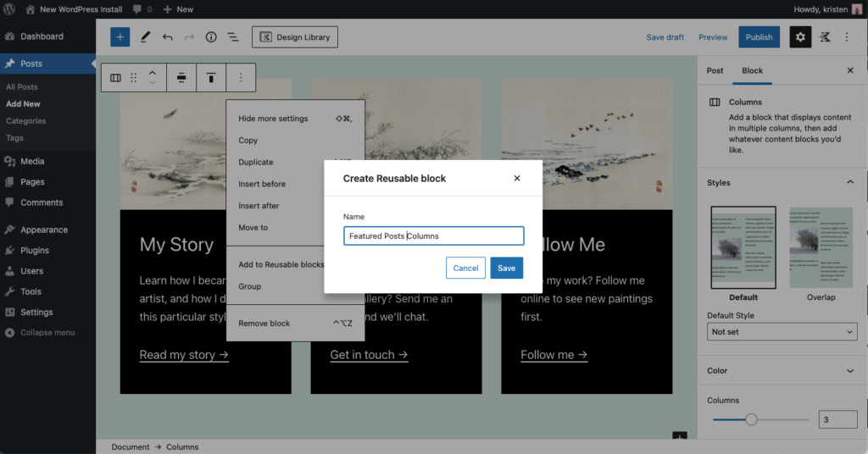
Task: Expand the Color panel section
Action: (850, 370)
